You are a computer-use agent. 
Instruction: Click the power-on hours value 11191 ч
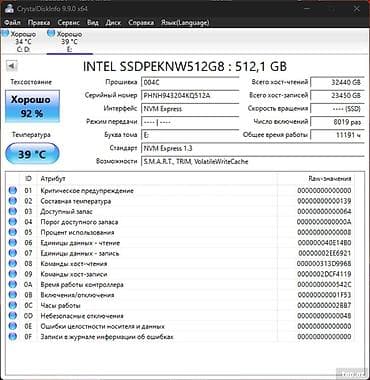point(337,135)
